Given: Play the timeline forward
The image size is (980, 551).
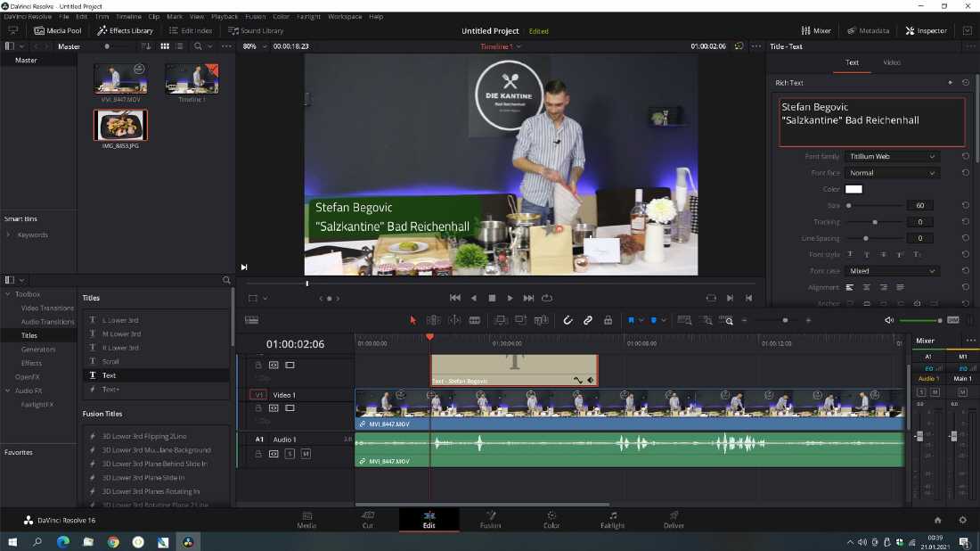Looking at the screenshot, I should coord(510,299).
